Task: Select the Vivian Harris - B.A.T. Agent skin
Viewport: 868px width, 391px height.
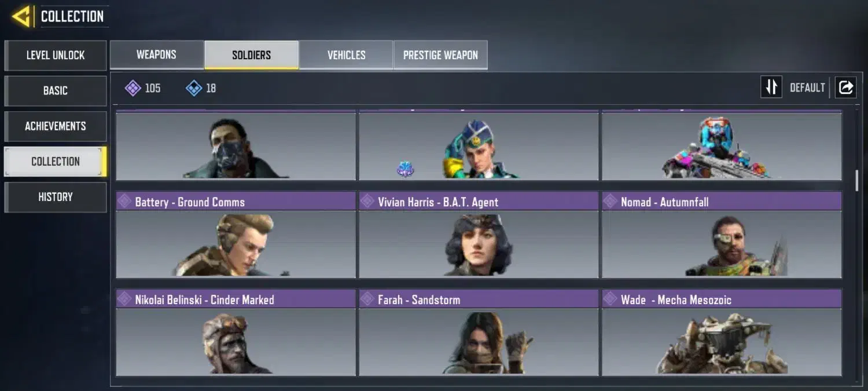Action: (x=479, y=235)
